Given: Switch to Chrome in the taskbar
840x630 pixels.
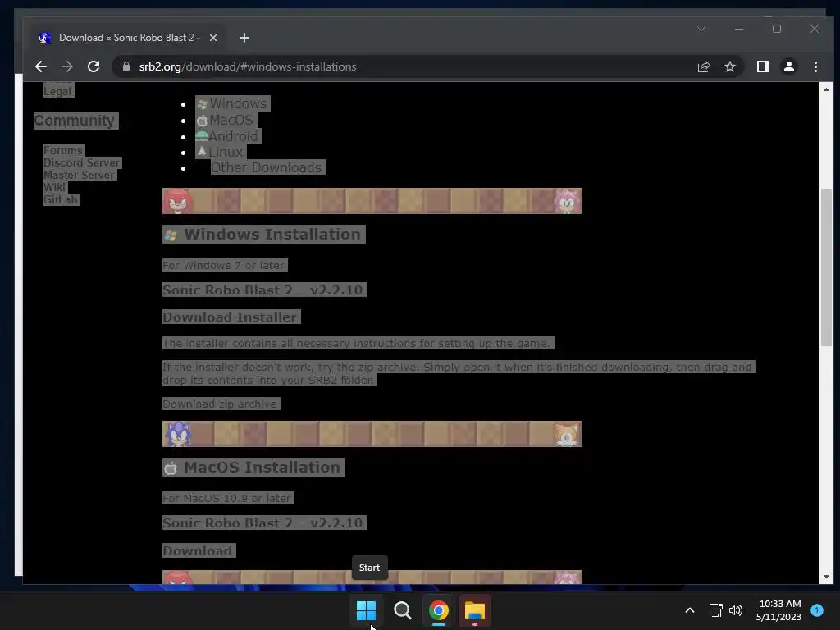Looking at the screenshot, I should click(x=439, y=610).
